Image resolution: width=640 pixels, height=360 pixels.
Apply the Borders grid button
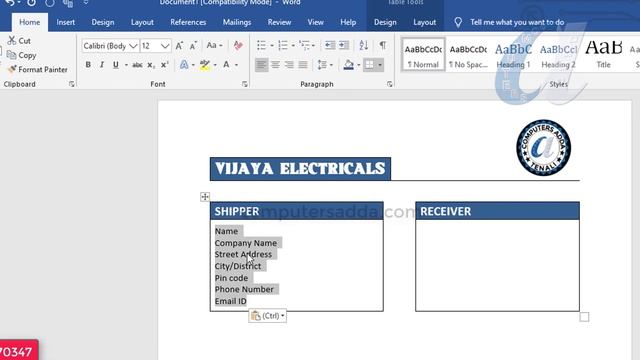(369, 64)
